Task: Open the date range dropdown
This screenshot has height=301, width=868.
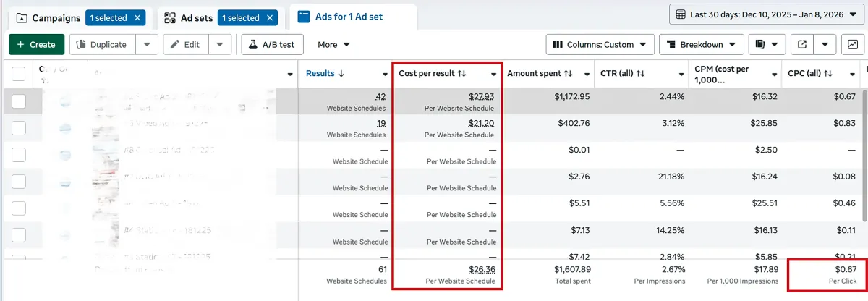Action: coord(767,14)
